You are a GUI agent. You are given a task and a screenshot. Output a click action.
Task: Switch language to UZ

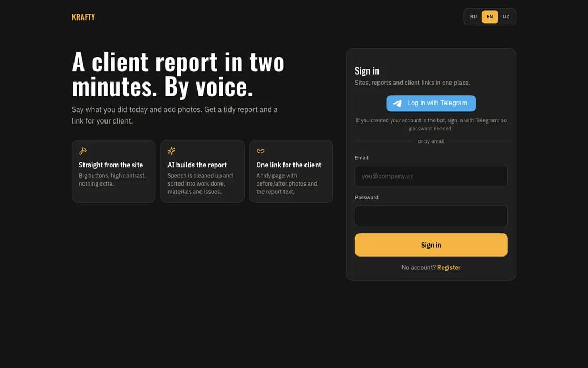[506, 16]
